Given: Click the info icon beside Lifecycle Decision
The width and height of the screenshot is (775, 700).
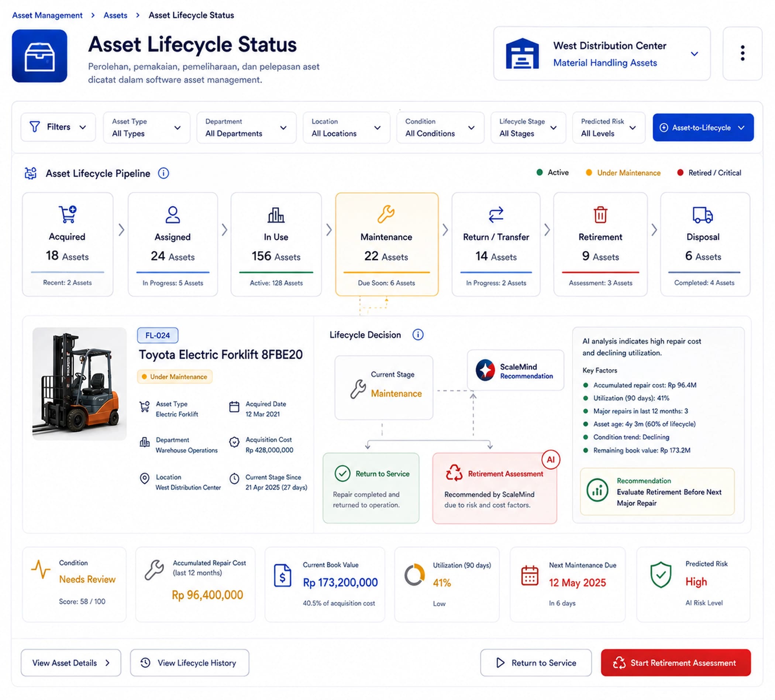Looking at the screenshot, I should coord(418,334).
